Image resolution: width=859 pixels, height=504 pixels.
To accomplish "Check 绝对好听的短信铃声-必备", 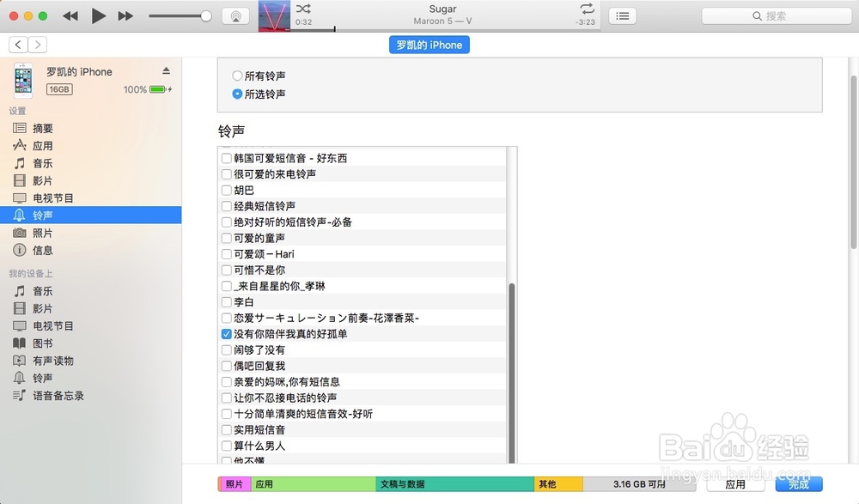I will pos(226,222).
